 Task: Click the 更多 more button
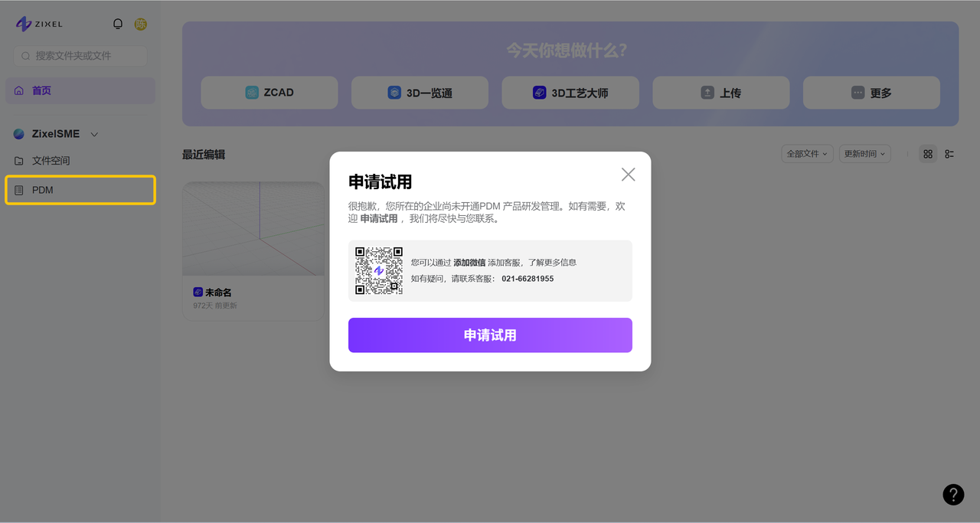pyautogui.click(x=871, y=93)
